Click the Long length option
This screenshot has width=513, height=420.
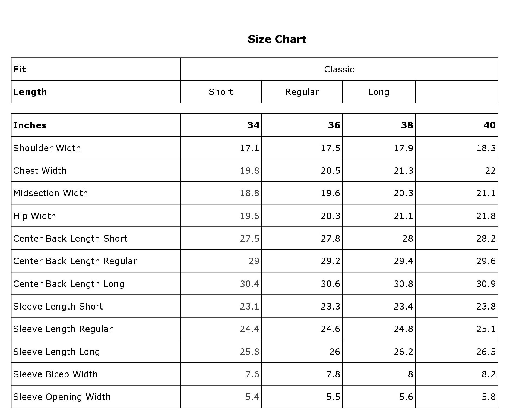[379, 92]
